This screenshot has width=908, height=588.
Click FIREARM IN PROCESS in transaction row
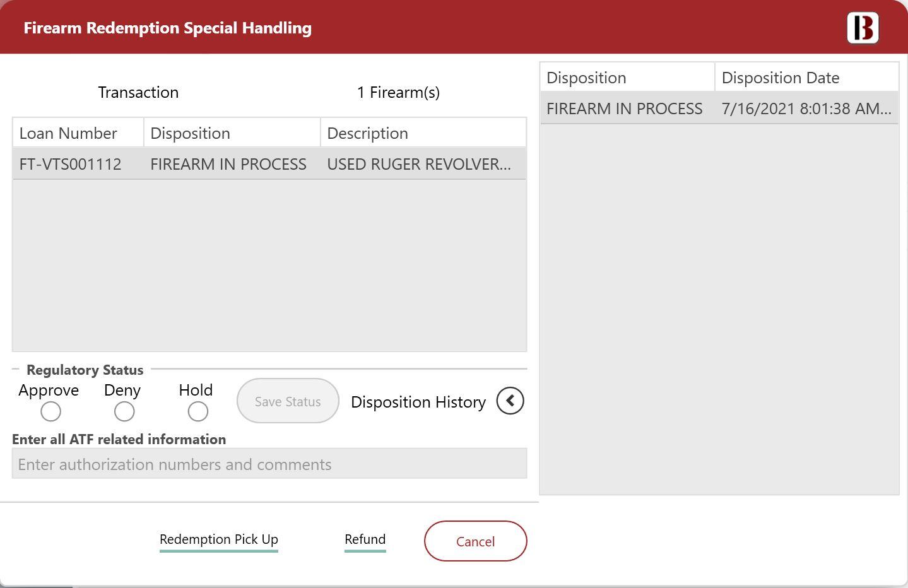point(228,165)
